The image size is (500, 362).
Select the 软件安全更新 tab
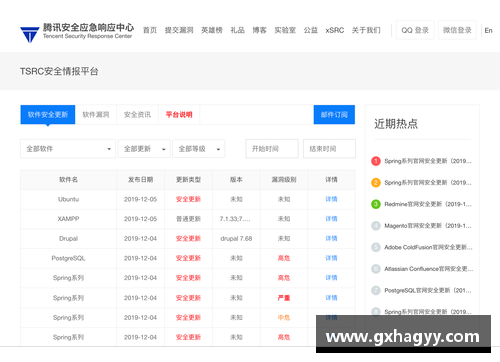(48, 115)
